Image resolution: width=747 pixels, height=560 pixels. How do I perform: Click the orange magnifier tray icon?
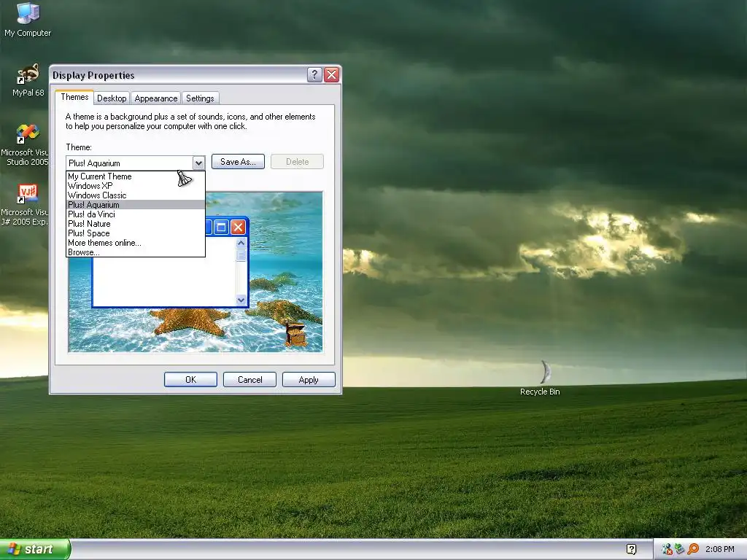[x=693, y=549]
